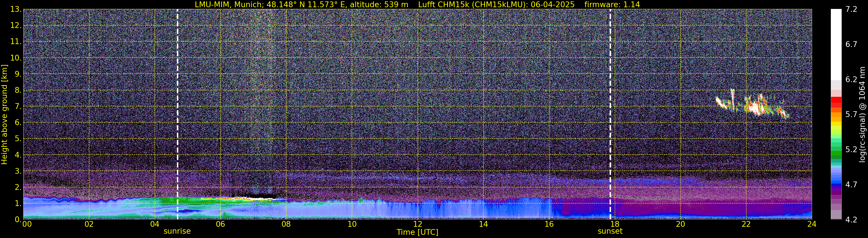Click the y-axis tick label '10.'
This screenshot has width=868, height=238.
tap(16, 58)
